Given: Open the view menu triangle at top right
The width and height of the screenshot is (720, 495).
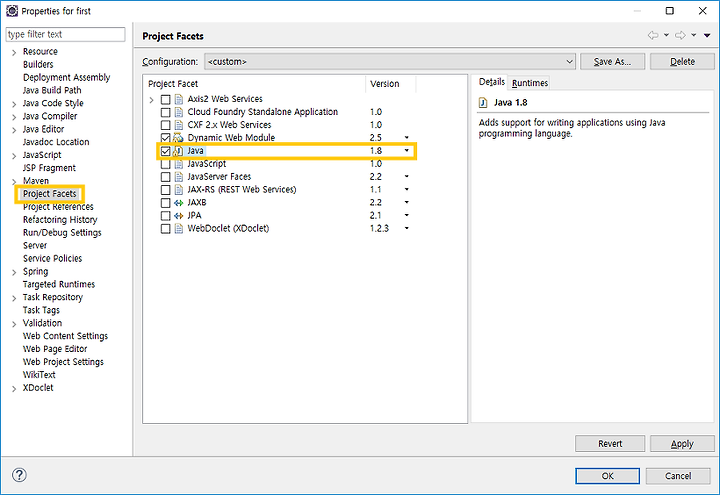Looking at the screenshot, I should coord(707,35).
